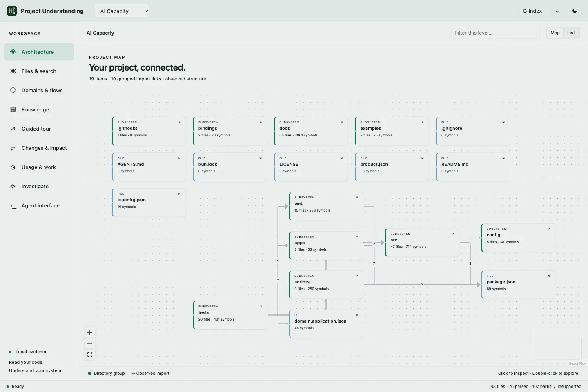This screenshot has height=392, width=588.
Task: Select the LICENSE file node
Action: [311, 167]
